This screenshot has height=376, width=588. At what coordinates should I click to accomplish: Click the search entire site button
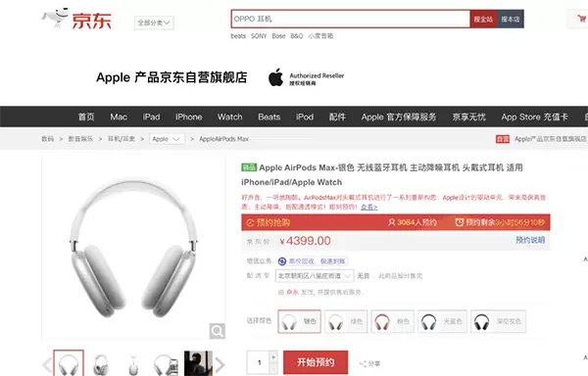click(x=483, y=20)
